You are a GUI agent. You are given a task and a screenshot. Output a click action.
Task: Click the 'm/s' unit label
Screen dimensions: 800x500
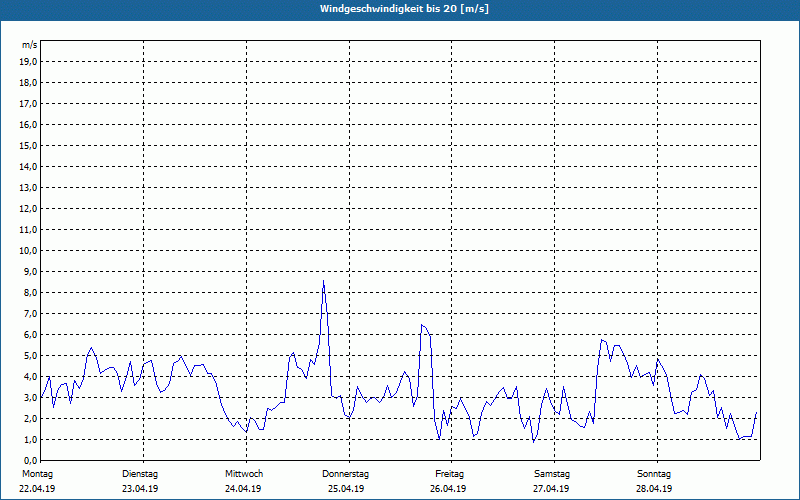click(x=30, y=45)
